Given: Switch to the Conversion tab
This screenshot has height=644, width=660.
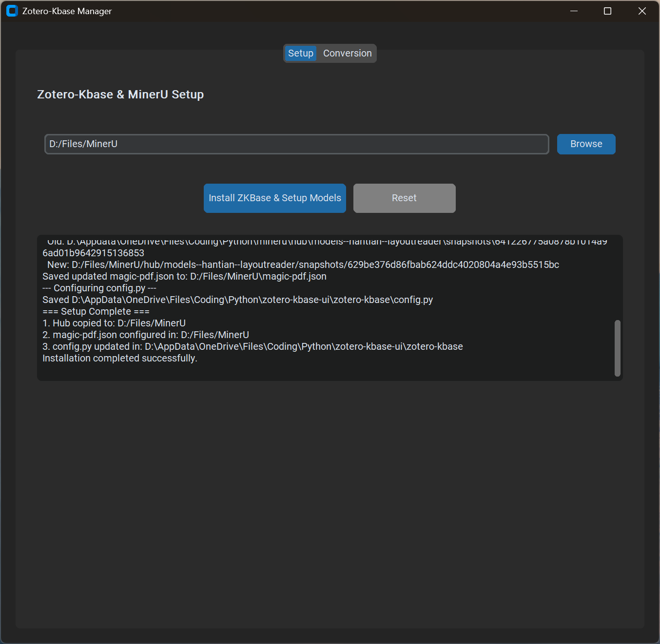Looking at the screenshot, I should tap(347, 53).
